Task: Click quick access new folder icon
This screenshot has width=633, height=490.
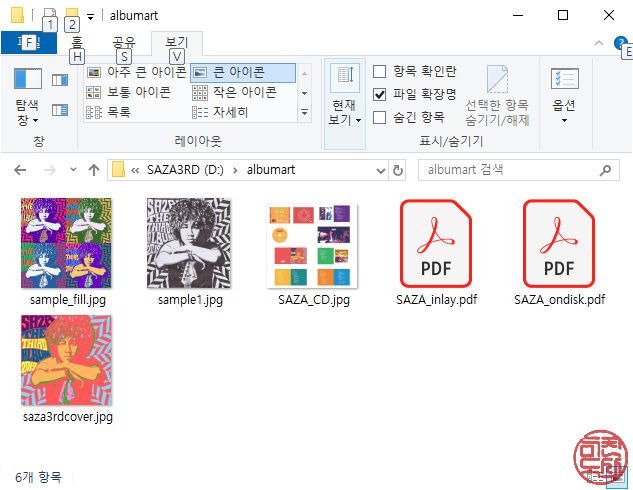Action: click(x=72, y=15)
